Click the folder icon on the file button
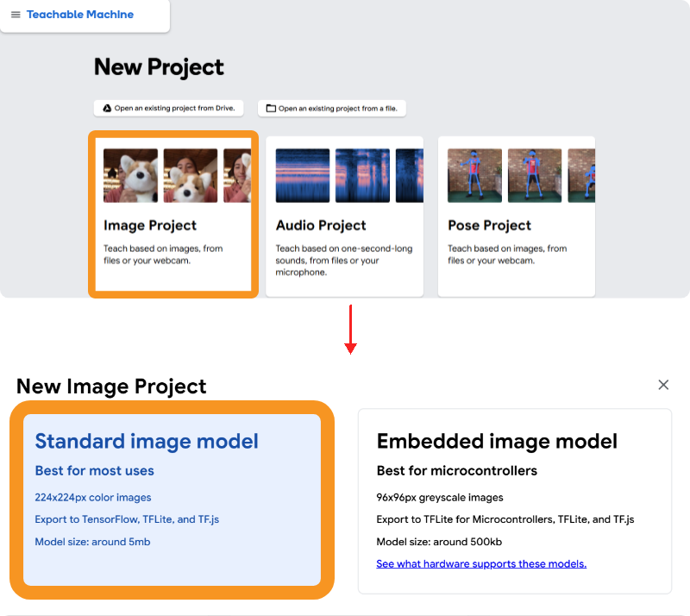690x616 pixels. point(271,109)
